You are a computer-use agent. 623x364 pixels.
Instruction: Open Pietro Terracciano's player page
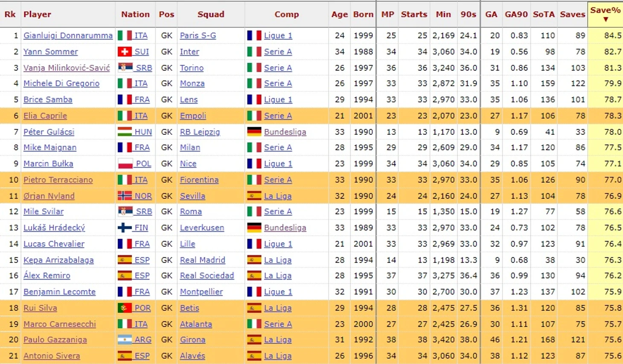[58, 180]
